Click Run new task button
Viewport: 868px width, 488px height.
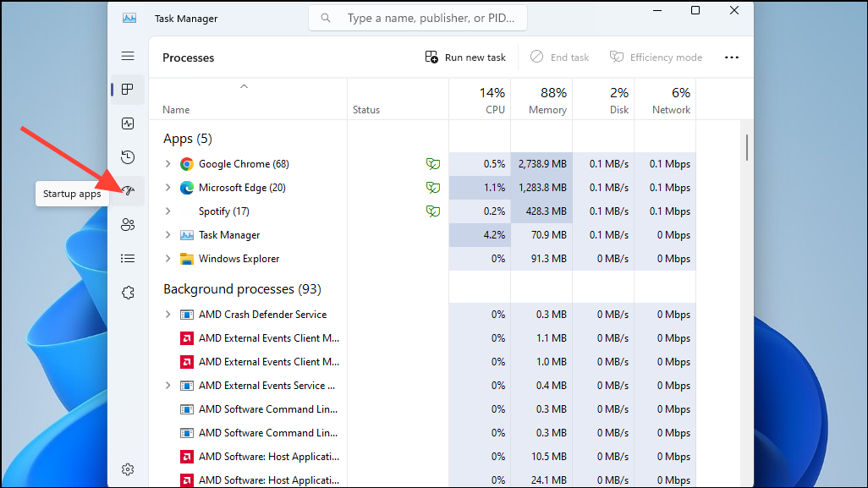tap(465, 58)
